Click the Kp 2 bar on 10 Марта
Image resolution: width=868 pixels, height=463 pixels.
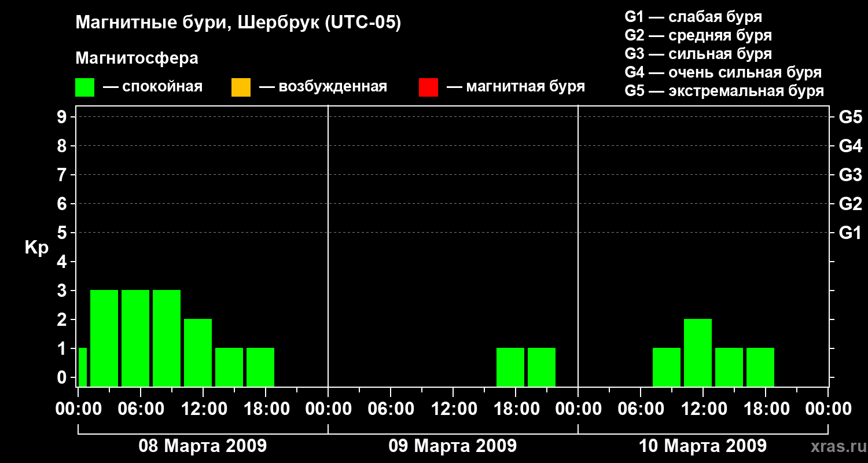click(x=698, y=352)
